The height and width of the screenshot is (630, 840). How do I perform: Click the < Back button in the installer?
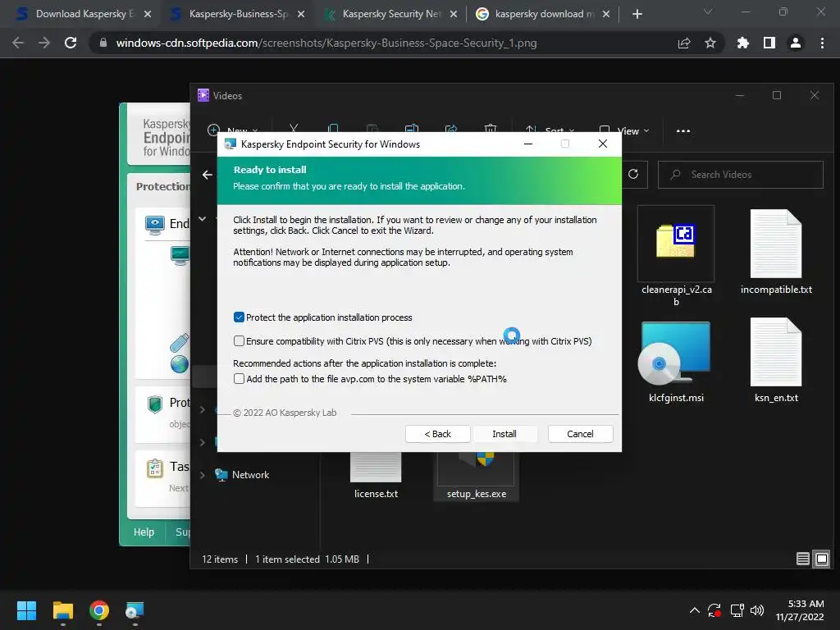click(438, 434)
